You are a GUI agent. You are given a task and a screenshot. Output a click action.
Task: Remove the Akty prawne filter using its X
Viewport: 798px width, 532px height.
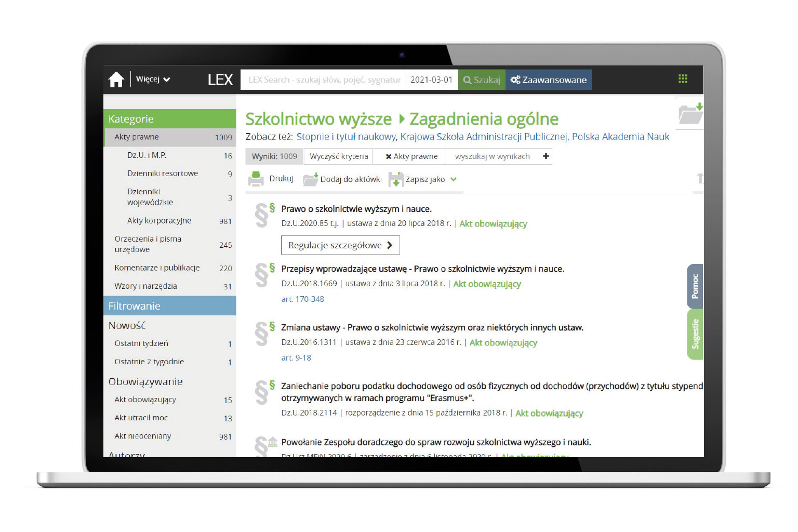coord(388,156)
